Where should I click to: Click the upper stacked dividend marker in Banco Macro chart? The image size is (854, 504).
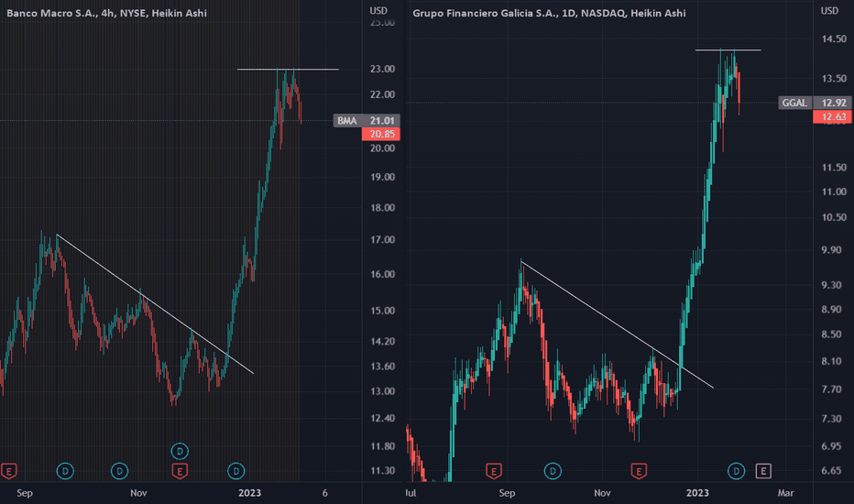180,451
